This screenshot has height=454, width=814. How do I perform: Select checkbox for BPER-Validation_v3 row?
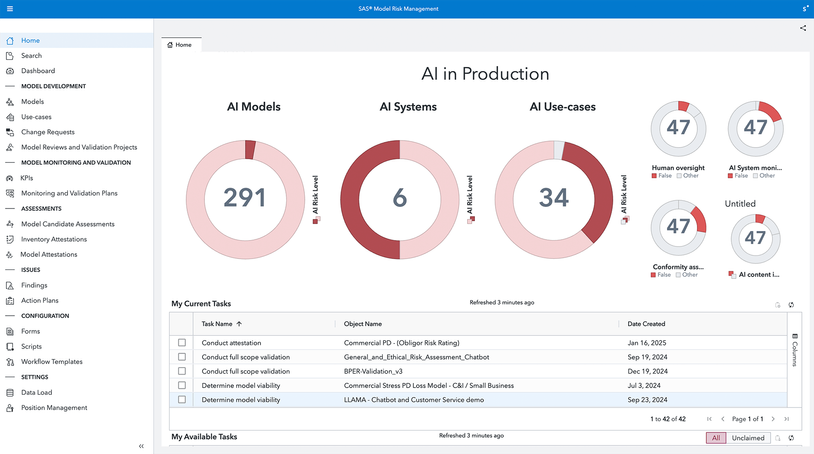[182, 371]
